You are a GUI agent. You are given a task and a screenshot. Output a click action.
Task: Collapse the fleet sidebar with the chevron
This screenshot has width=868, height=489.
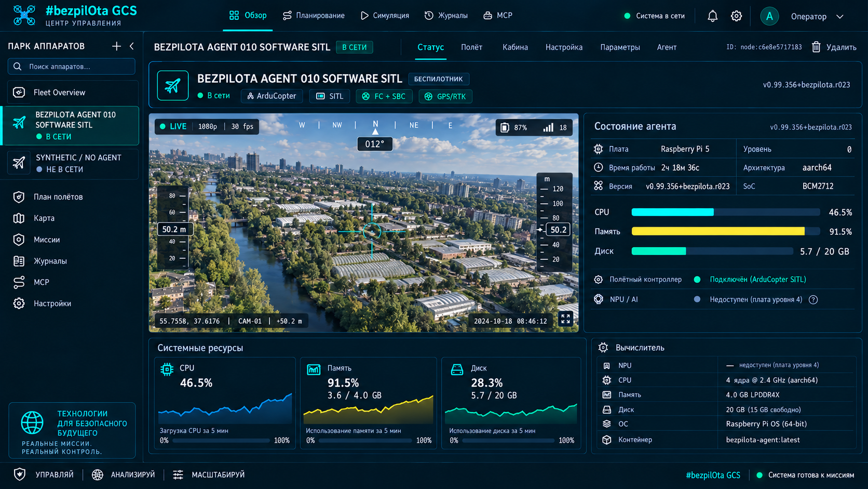click(132, 46)
